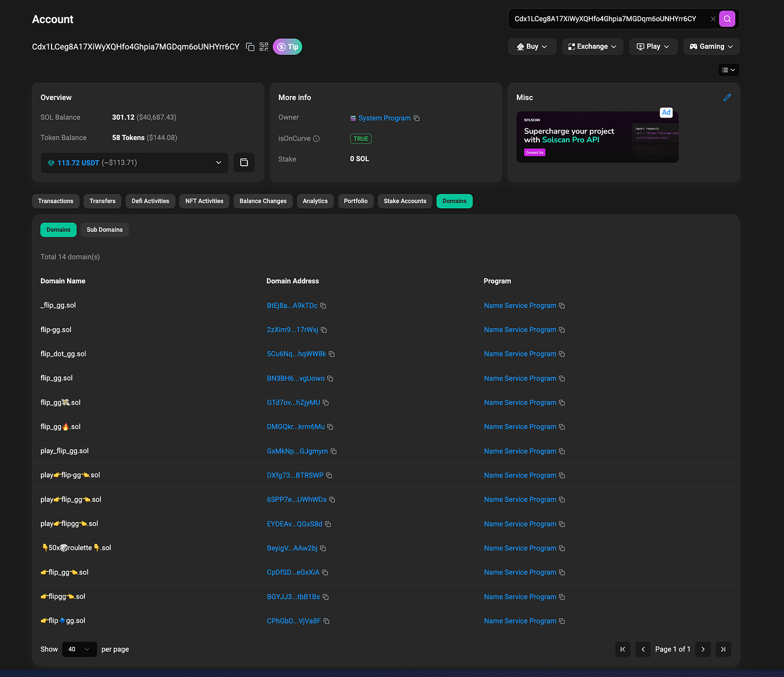The width and height of the screenshot is (784, 677).
Task: Click the Tip button
Action: tap(287, 47)
